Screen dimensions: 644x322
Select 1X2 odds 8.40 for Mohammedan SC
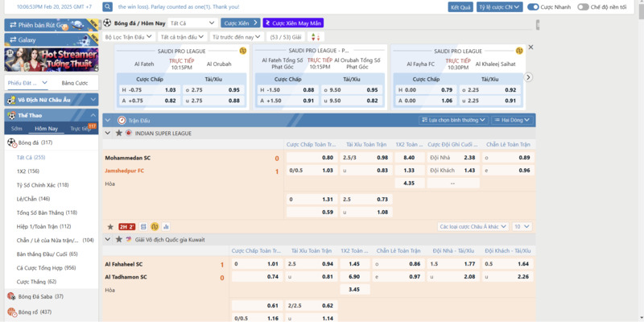point(410,158)
